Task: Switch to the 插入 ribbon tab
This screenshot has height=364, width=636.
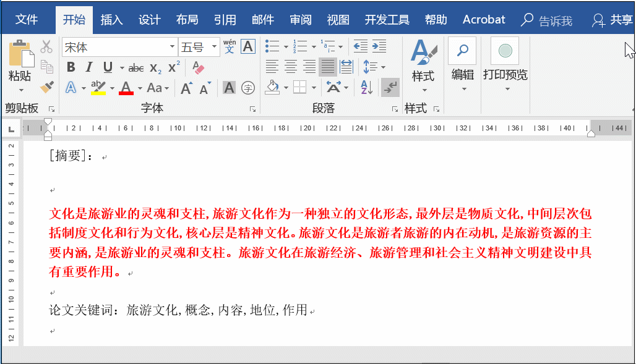Action: coord(111,19)
